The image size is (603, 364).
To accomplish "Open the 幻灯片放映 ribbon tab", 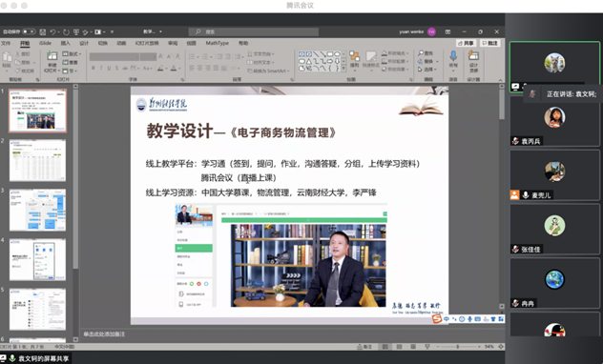I will 147,43.
